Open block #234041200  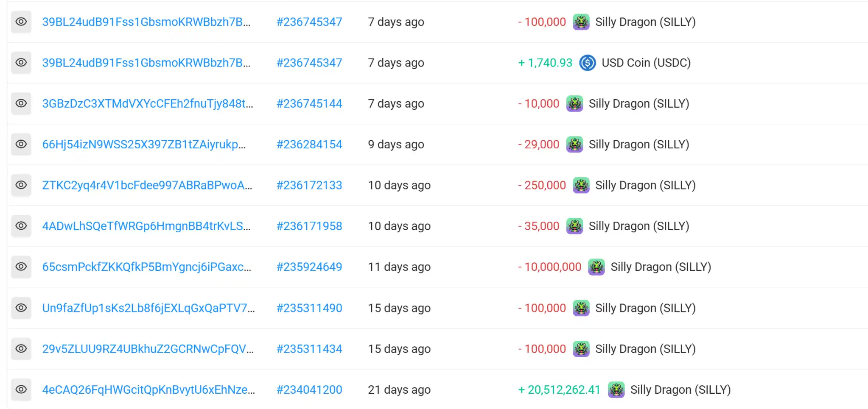[x=309, y=390]
